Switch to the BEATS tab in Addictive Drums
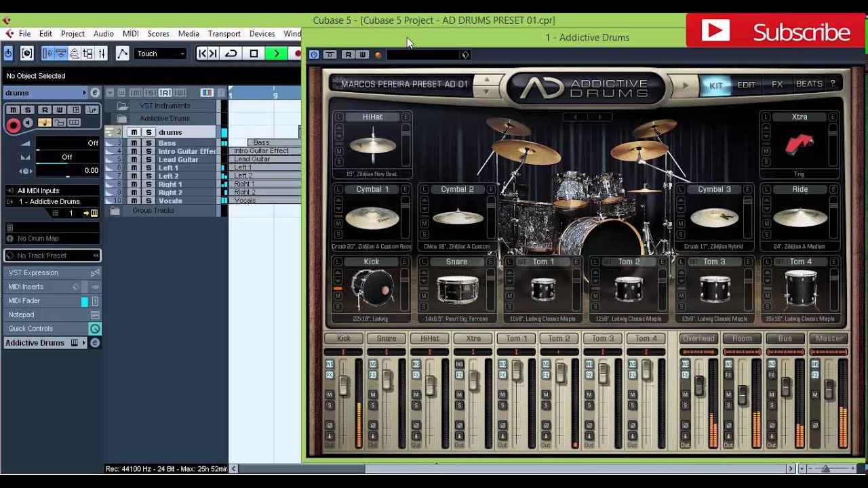Viewport: 868px width, 488px height. [808, 84]
